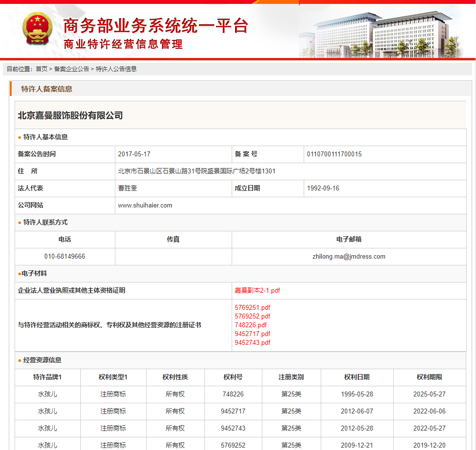476x450 pixels.
Task: Open the 748226.pdf certificate
Action: [x=251, y=325]
